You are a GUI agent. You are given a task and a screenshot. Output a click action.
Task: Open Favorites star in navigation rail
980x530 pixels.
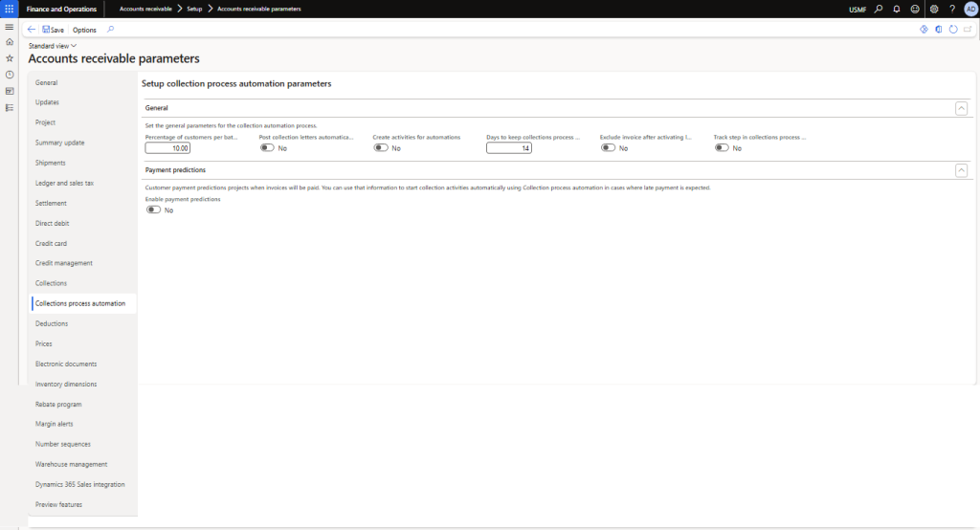(10, 58)
